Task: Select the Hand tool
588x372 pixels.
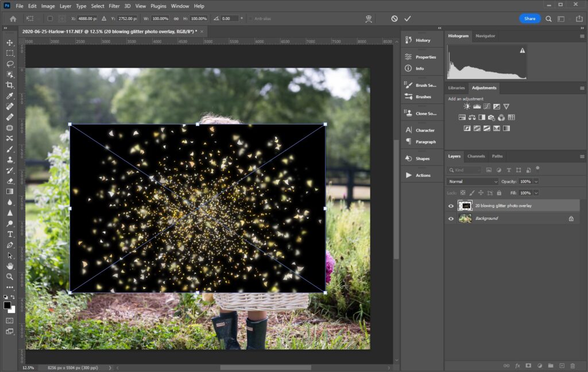Action: [x=10, y=266]
